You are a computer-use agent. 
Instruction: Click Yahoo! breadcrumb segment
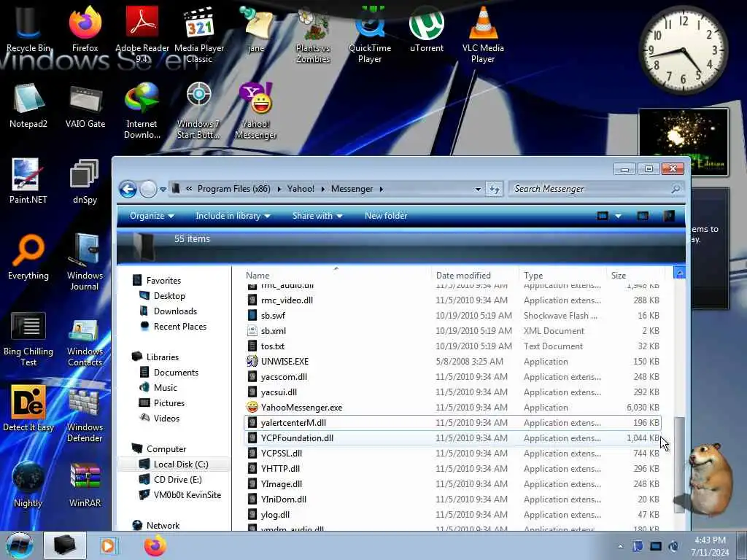[x=301, y=189]
